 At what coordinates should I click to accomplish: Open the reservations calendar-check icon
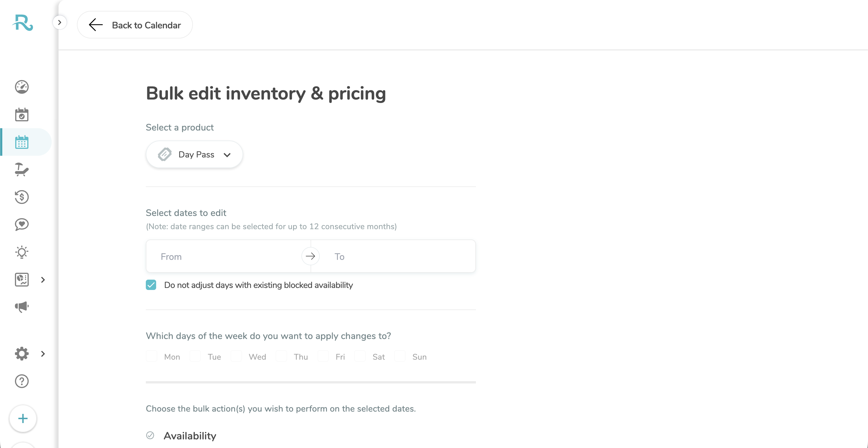pos(22,115)
